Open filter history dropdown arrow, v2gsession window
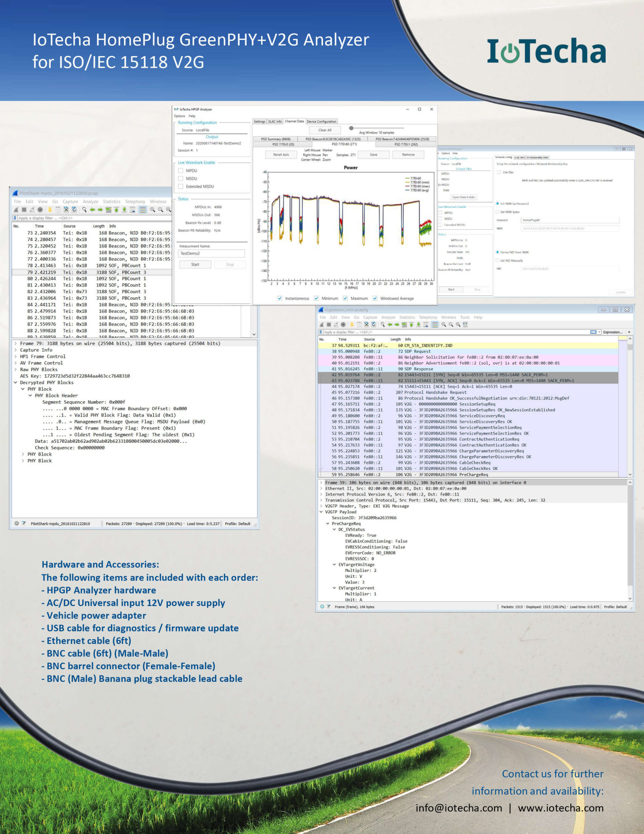 pos(600,332)
